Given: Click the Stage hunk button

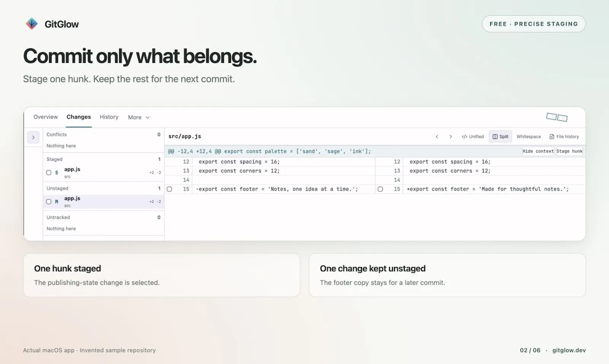Looking at the screenshot, I should click(x=569, y=151).
